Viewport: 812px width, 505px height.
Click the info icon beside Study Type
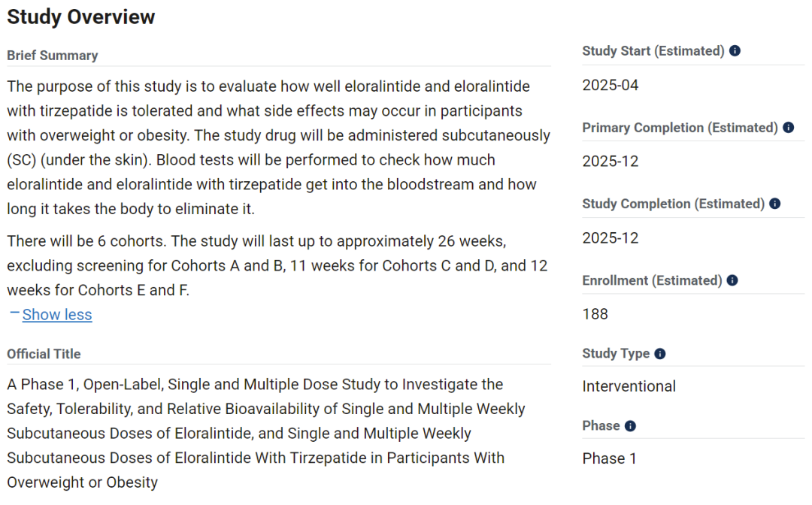point(660,353)
